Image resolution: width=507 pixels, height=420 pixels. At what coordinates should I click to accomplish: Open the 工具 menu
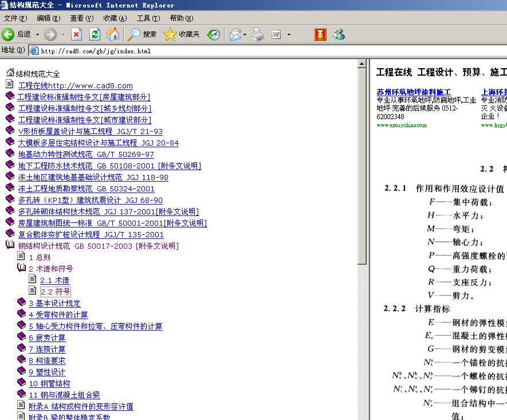point(148,18)
